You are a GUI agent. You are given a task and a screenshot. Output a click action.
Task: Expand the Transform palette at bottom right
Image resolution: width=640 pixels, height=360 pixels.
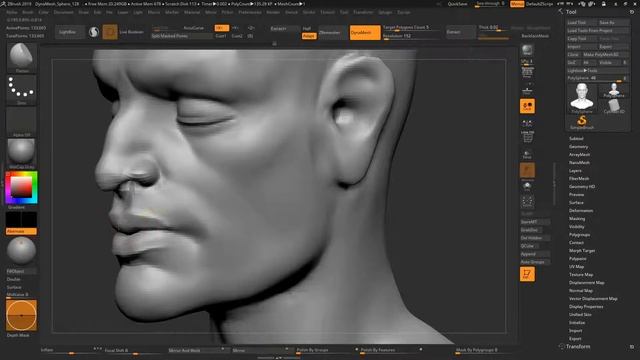578,347
